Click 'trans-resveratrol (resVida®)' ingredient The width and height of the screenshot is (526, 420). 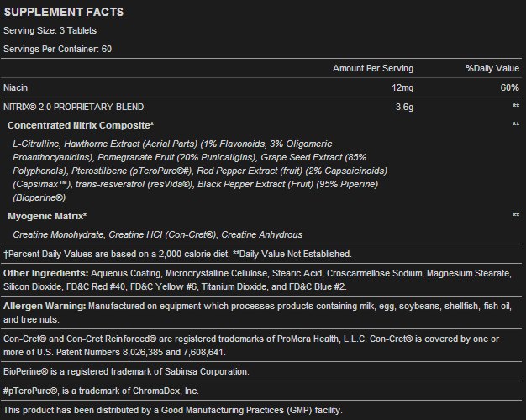[134, 184]
